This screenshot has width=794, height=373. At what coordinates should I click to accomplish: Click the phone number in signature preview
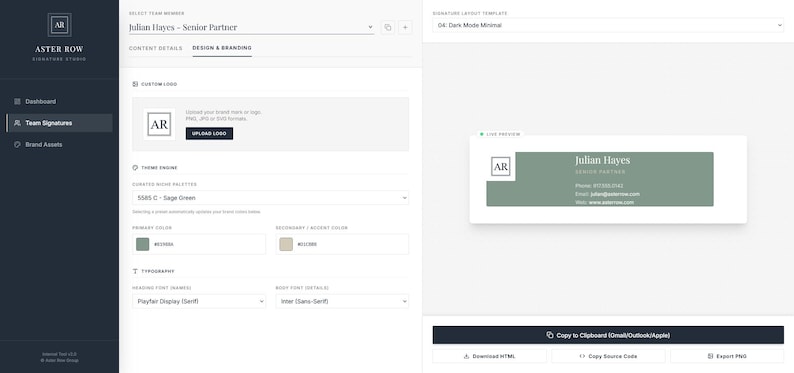point(608,186)
